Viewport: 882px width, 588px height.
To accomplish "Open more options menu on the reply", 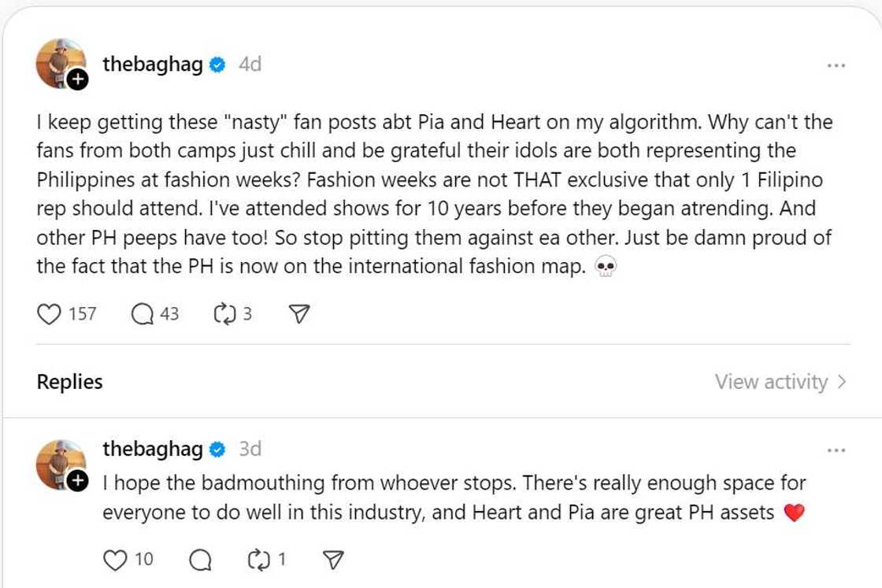I will click(836, 450).
